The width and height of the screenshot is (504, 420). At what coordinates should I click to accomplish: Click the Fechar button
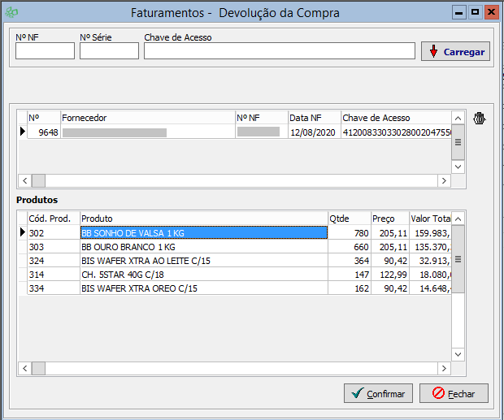(454, 393)
